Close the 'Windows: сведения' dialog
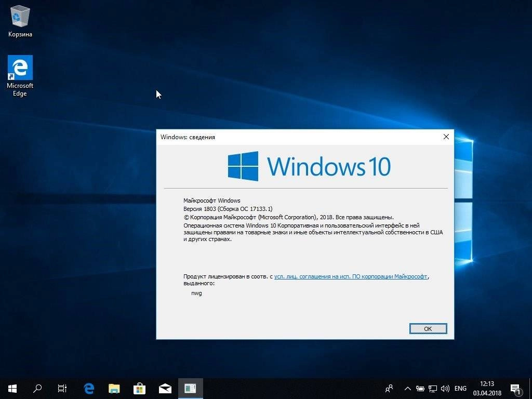 [446, 137]
